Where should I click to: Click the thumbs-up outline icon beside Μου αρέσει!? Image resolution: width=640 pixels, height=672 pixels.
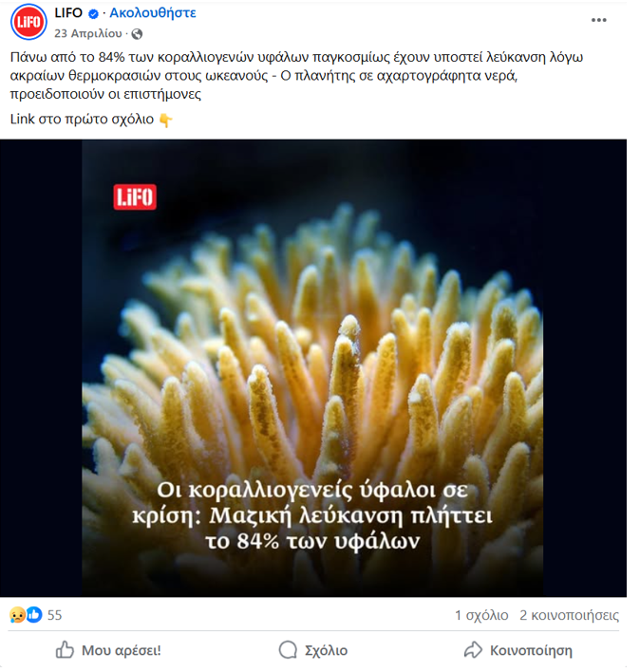tap(65, 650)
